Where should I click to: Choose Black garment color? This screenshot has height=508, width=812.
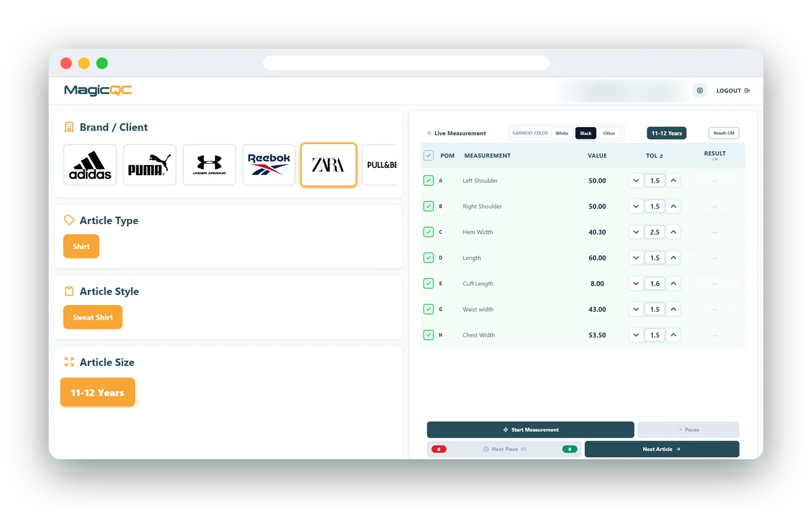pos(586,134)
